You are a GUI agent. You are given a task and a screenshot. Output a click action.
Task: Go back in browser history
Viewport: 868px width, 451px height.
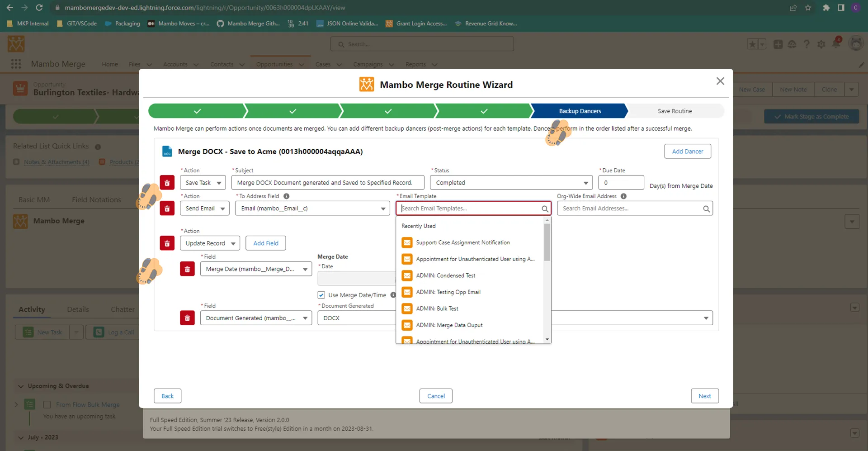(9, 8)
